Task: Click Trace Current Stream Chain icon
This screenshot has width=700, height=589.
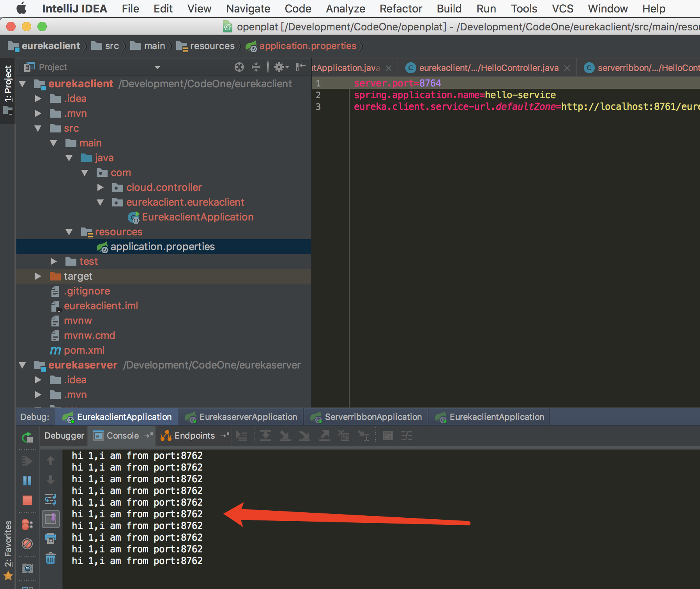Action: 407,436
